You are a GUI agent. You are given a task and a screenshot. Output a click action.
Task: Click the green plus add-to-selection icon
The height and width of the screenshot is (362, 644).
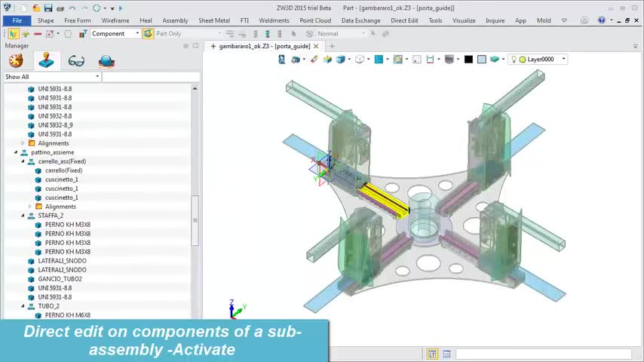26,34
